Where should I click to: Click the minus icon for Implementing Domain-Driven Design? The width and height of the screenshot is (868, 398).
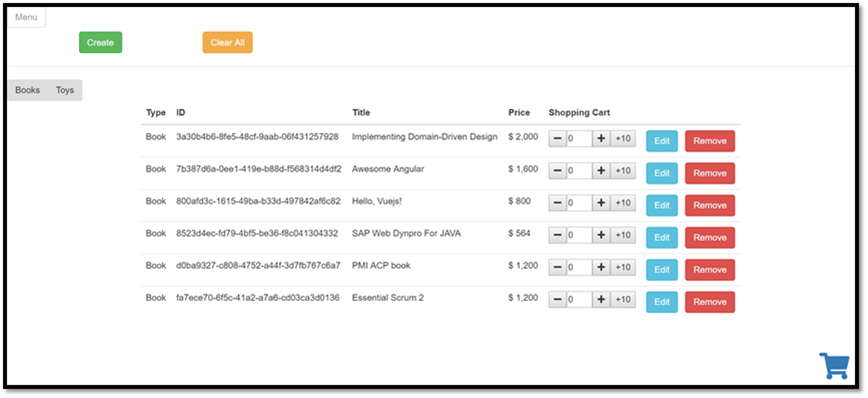coord(557,138)
